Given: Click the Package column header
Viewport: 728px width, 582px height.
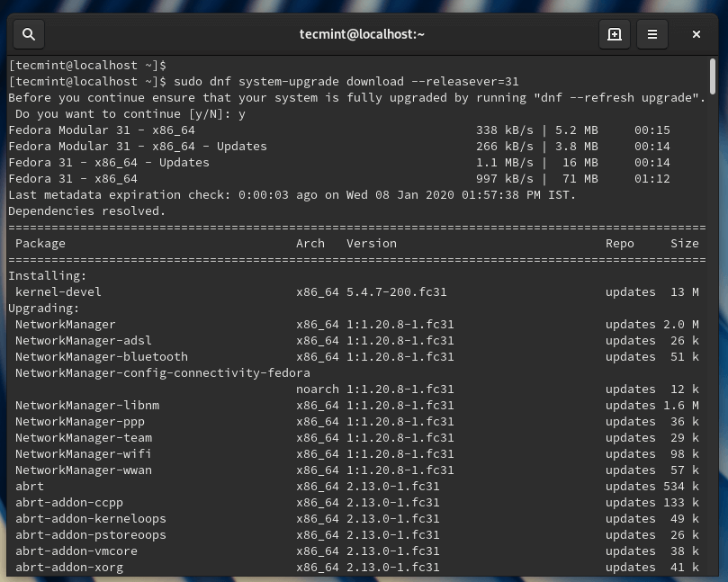Looking at the screenshot, I should [x=40, y=244].
